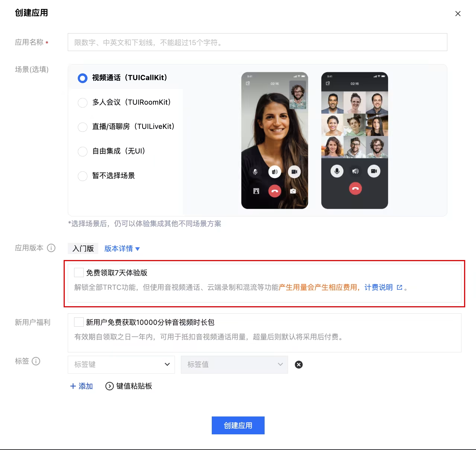Click the 创建应用 submit button

click(238, 425)
